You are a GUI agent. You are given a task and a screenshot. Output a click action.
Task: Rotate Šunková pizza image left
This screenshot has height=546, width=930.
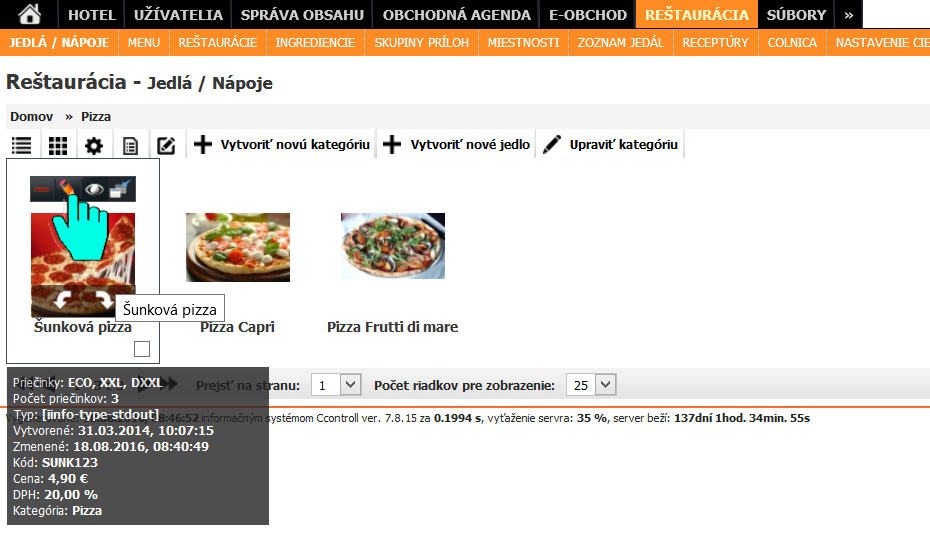pyautogui.click(x=61, y=300)
